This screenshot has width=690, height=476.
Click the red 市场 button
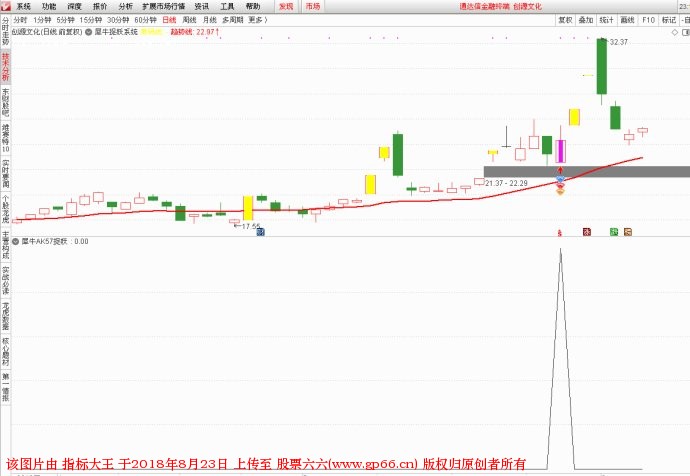pyautogui.click(x=313, y=7)
